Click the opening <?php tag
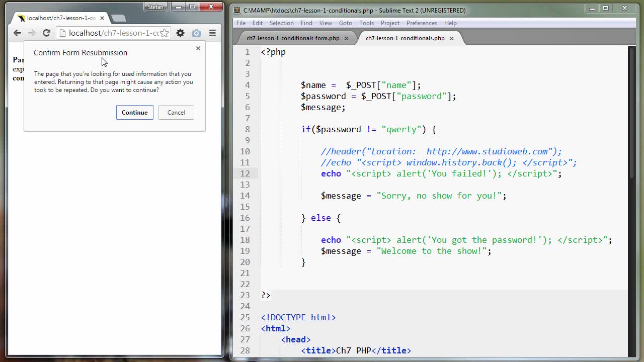Screen dimensions: 644x362 point(273,52)
